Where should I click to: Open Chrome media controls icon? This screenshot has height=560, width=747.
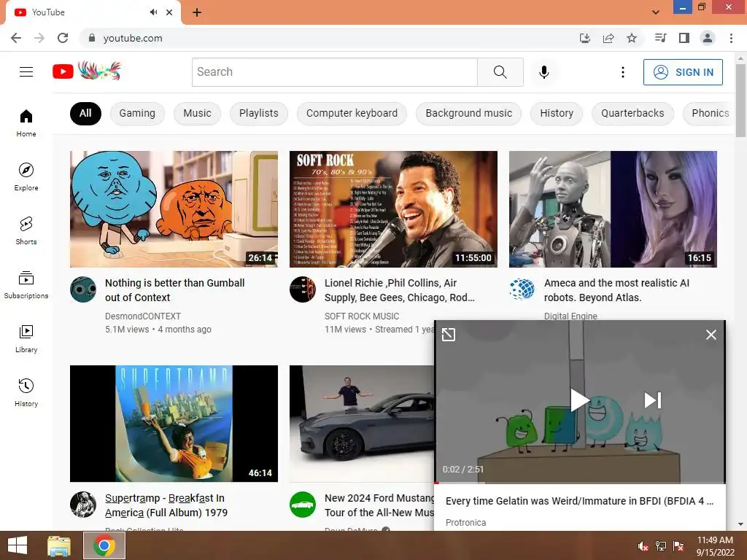click(x=660, y=38)
